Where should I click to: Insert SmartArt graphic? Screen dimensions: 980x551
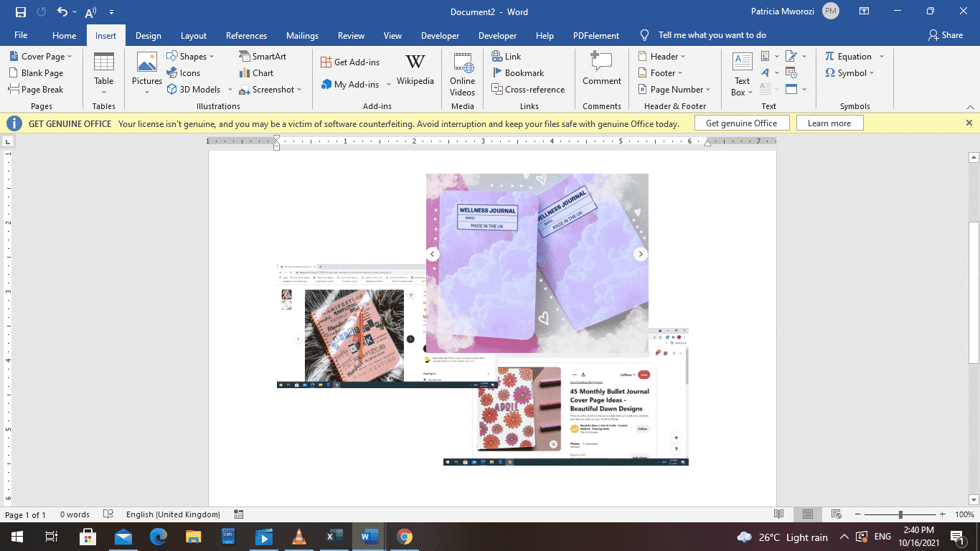261,56
